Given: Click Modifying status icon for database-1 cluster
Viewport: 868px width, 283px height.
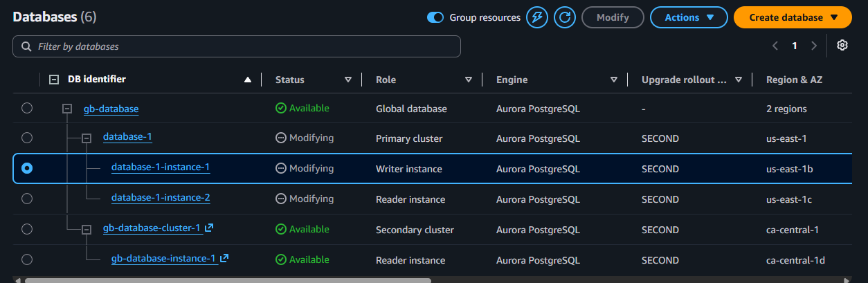Looking at the screenshot, I should (x=280, y=138).
